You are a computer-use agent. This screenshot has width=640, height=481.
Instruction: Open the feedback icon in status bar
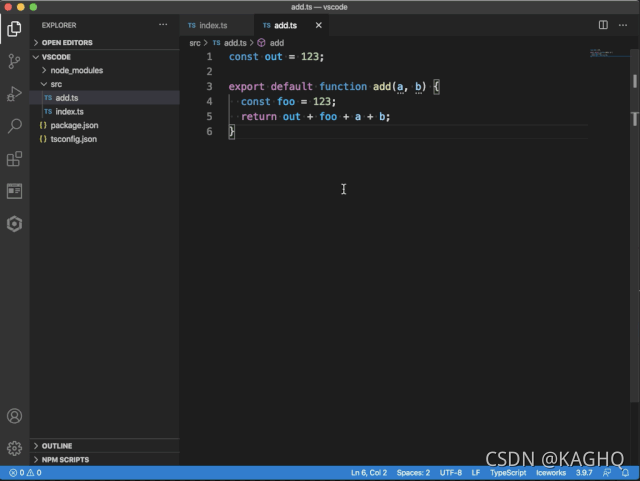click(607, 473)
